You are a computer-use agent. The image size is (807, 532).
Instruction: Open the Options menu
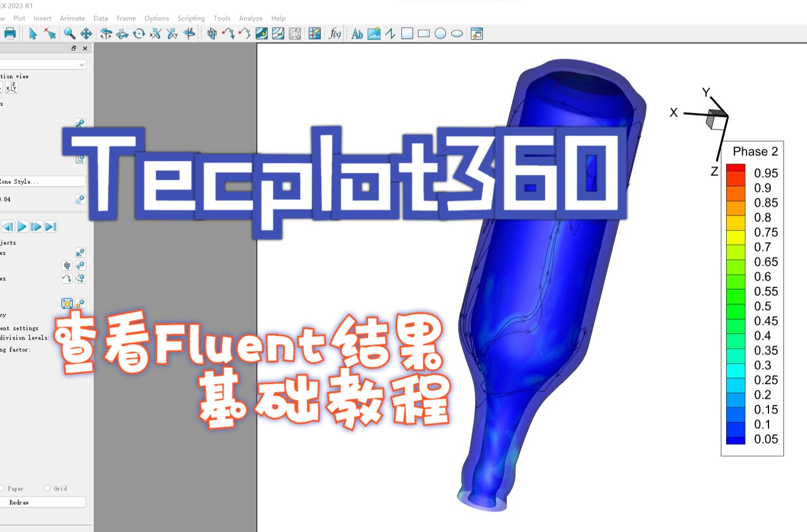click(157, 18)
